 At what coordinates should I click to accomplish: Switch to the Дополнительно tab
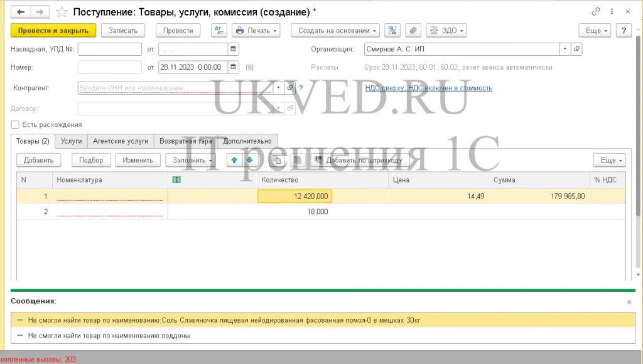(247, 141)
